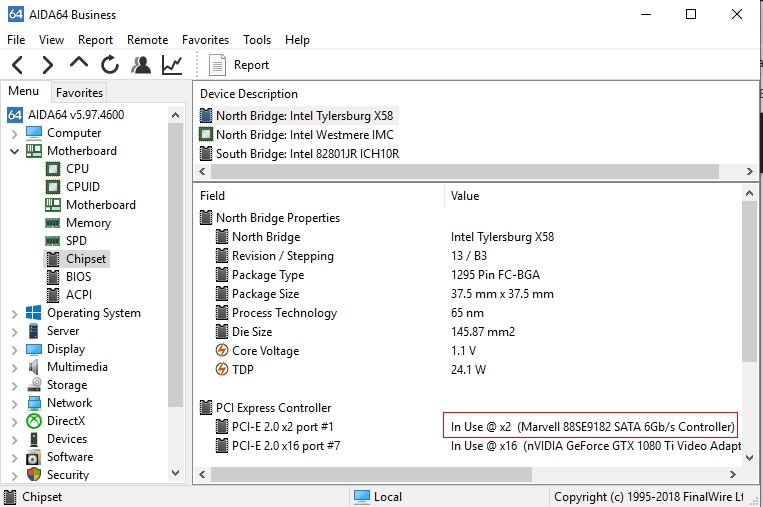Open the Remote menu
Screen dimensions: 763x507
pos(147,40)
